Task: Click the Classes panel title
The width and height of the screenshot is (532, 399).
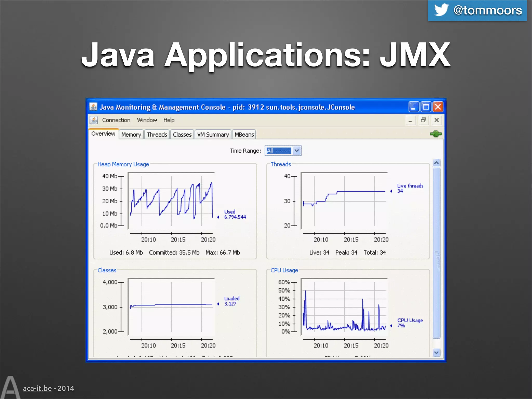Action: pyautogui.click(x=107, y=270)
